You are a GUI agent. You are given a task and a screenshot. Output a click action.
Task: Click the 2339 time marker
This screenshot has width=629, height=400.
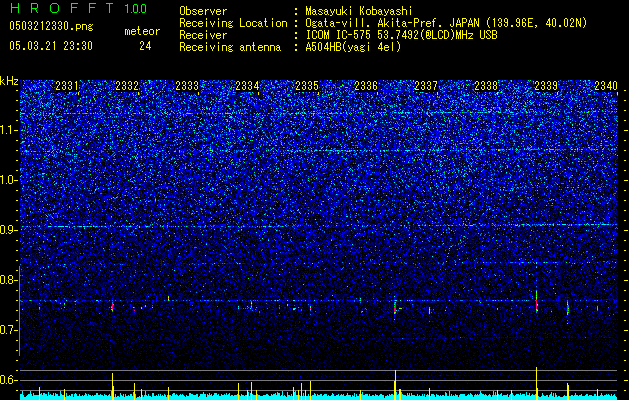click(546, 86)
